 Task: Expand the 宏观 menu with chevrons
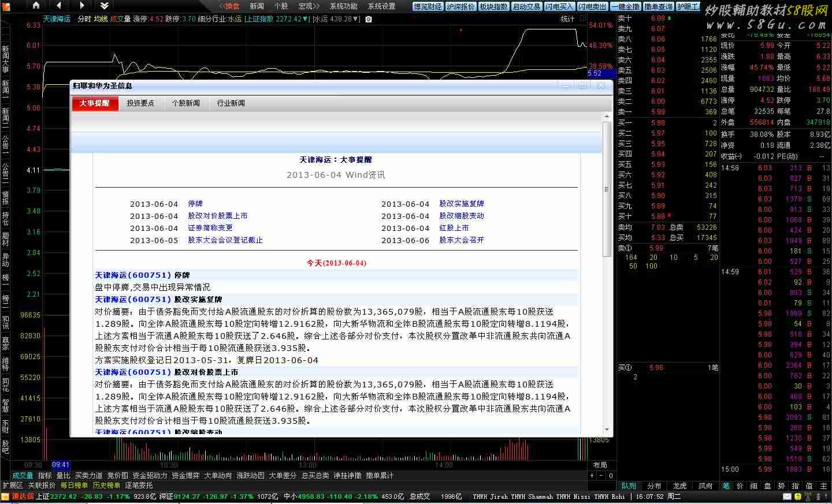(x=309, y=6)
